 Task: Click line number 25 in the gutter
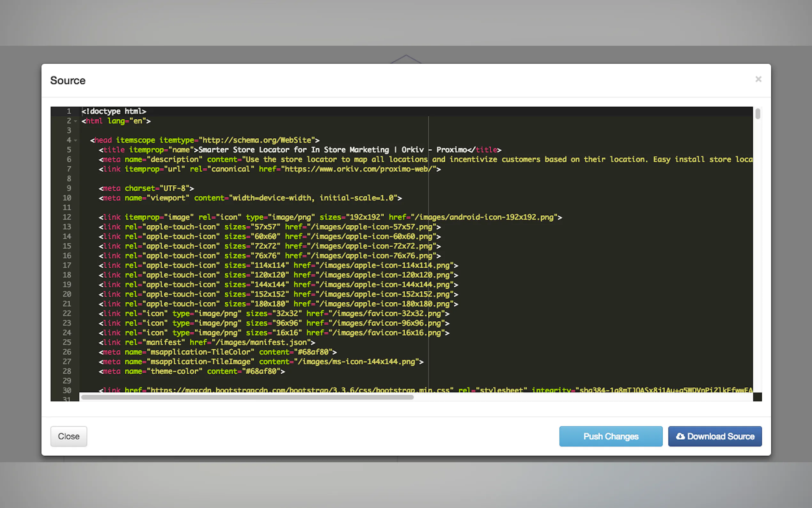pyautogui.click(x=67, y=342)
